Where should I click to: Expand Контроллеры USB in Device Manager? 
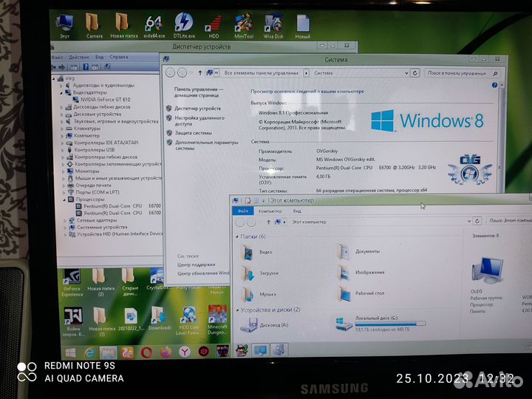(63, 150)
